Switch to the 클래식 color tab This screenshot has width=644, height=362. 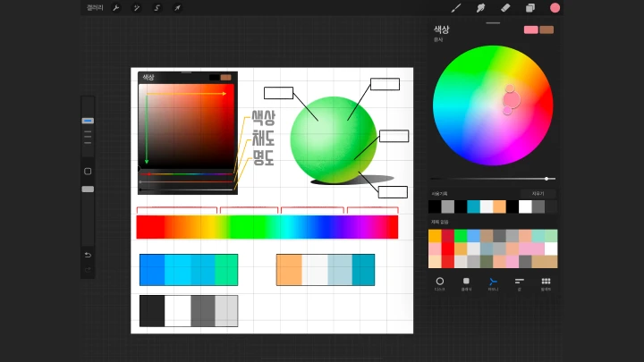tap(466, 283)
